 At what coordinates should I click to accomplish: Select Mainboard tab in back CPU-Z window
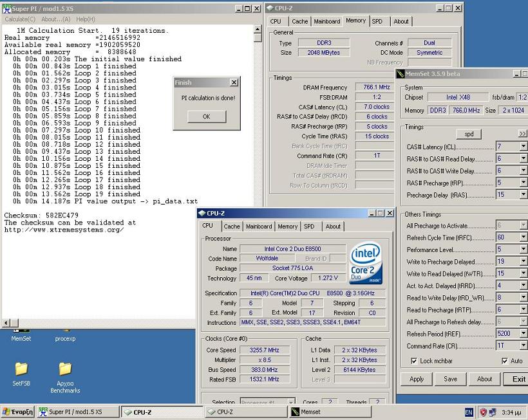tap(326, 21)
